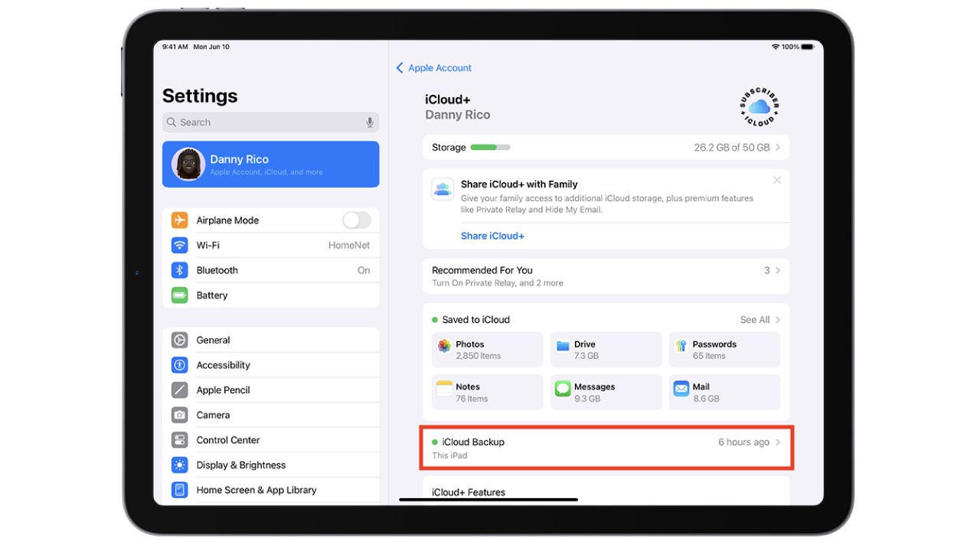The image size is (980, 551).
Task: Tap the Share iCloud+ link
Action: tap(492, 236)
